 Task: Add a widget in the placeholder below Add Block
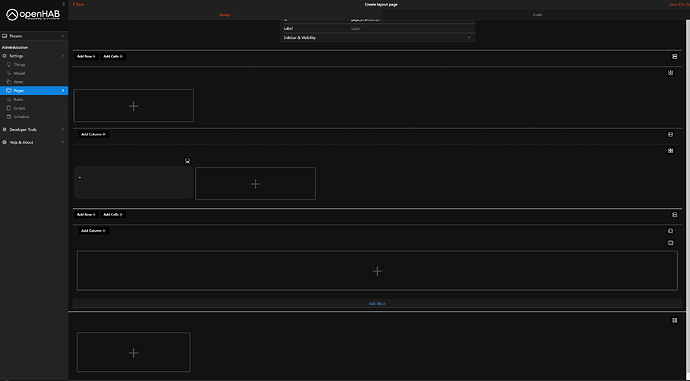133,352
